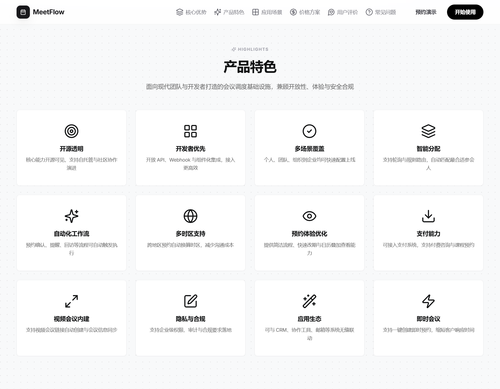
Task: Click the MeetFlow logo icon
Action: tap(23, 12)
